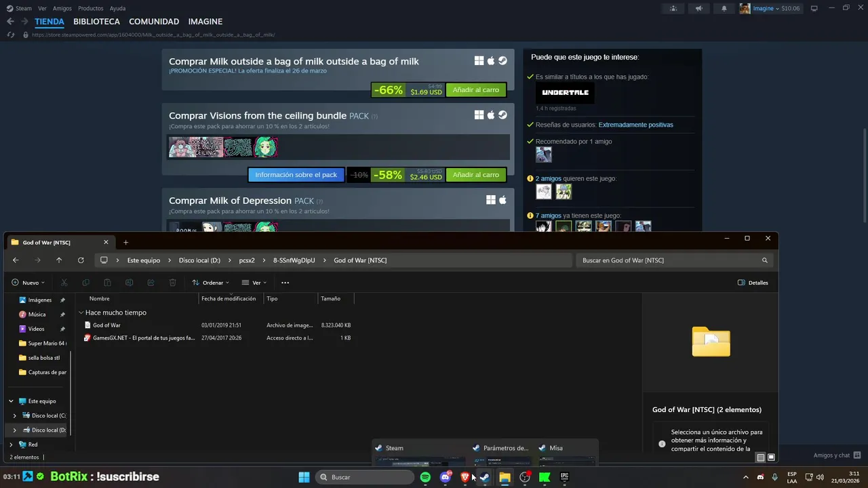Image resolution: width=868 pixels, height=488 pixels.
Task: Click the taskbar Buscar search box
Action: tap(364, 477)
